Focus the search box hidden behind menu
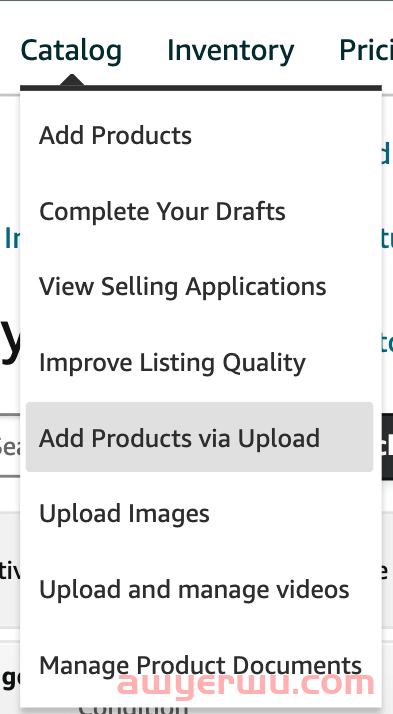Image resolution: width=393 pixels, height=714 pixels. point(10,445)
